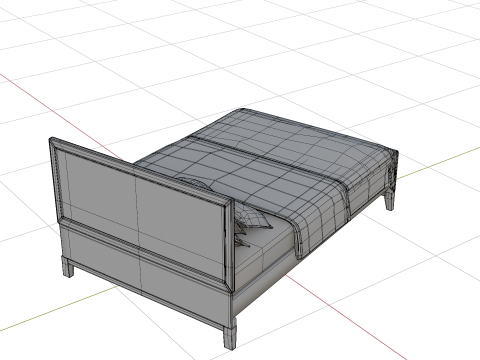Screen dimensions: 480x360
Task: Select the pillow beside the headboard
Action: coord(252,217)
